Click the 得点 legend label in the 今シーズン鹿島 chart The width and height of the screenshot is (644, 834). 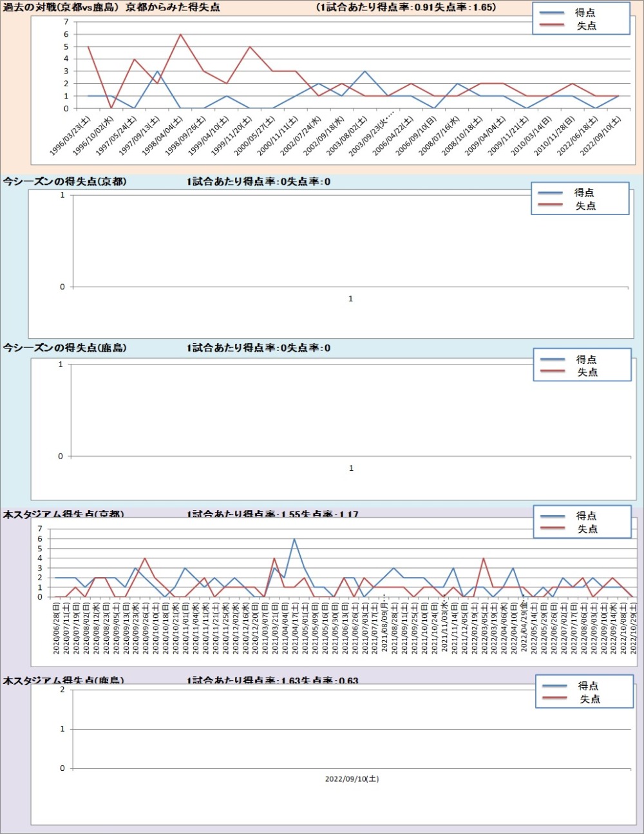(586, 359)
